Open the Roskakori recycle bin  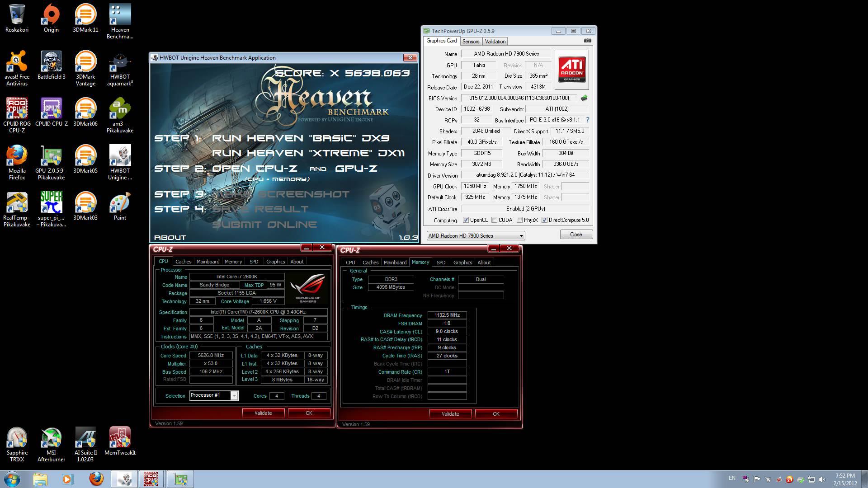point(17,18)
